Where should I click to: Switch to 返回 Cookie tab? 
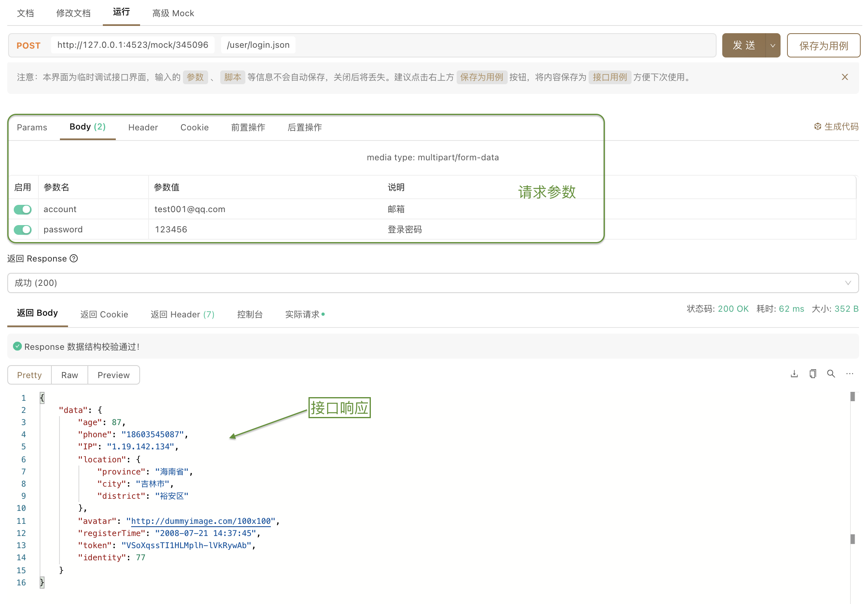pos(104,314)
